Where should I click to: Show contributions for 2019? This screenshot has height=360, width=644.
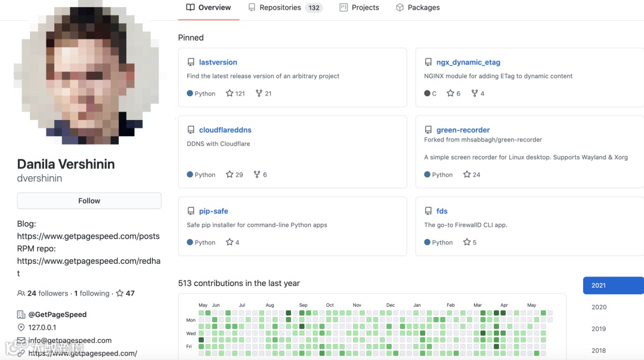tap(599, 329)
